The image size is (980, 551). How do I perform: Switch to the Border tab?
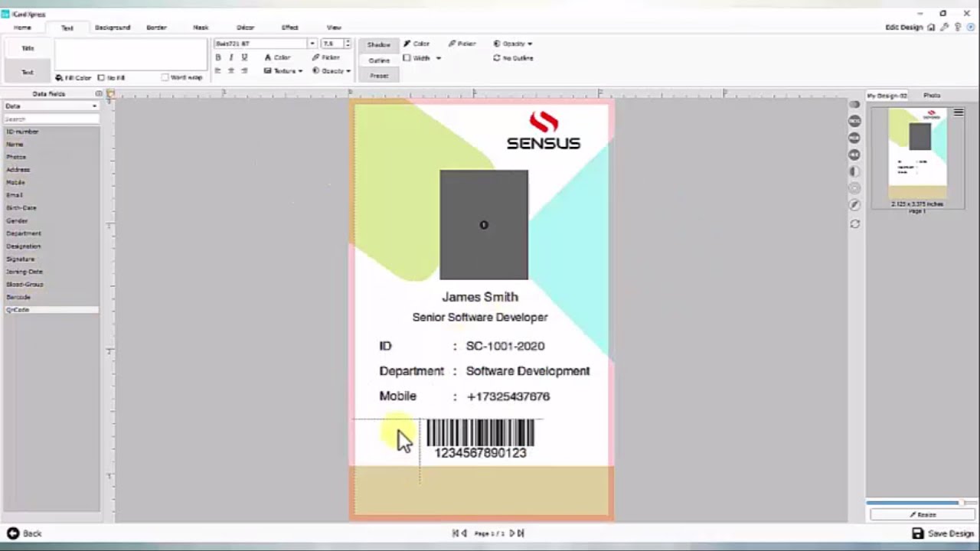156,28
